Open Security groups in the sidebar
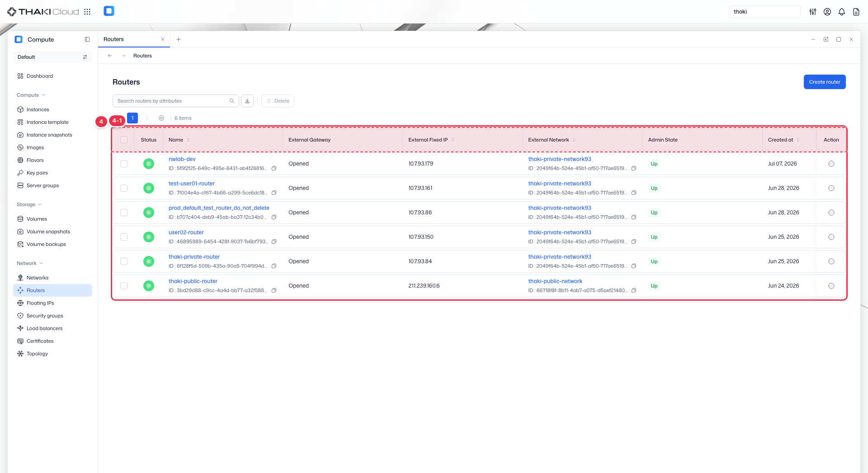Viewport: 868px width, 473px height. [x=52, y=316]
